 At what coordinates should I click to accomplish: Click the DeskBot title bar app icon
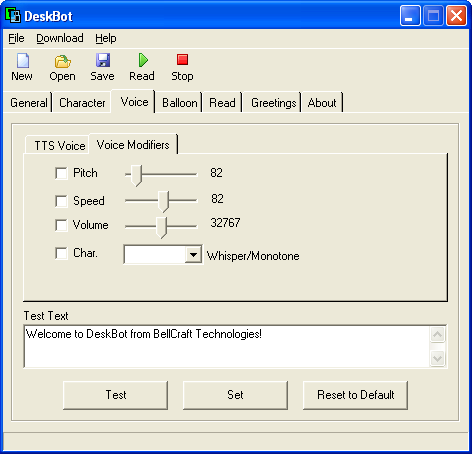point(13,15)
